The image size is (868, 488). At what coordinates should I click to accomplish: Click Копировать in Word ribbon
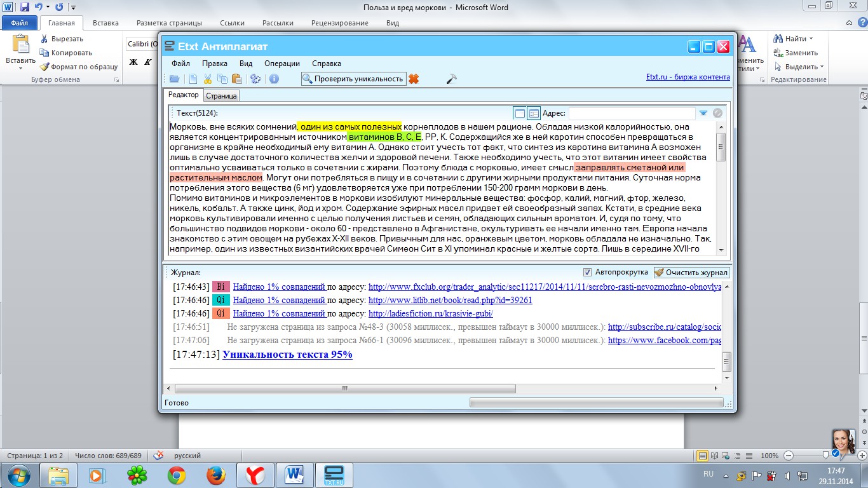pos(66,53)
